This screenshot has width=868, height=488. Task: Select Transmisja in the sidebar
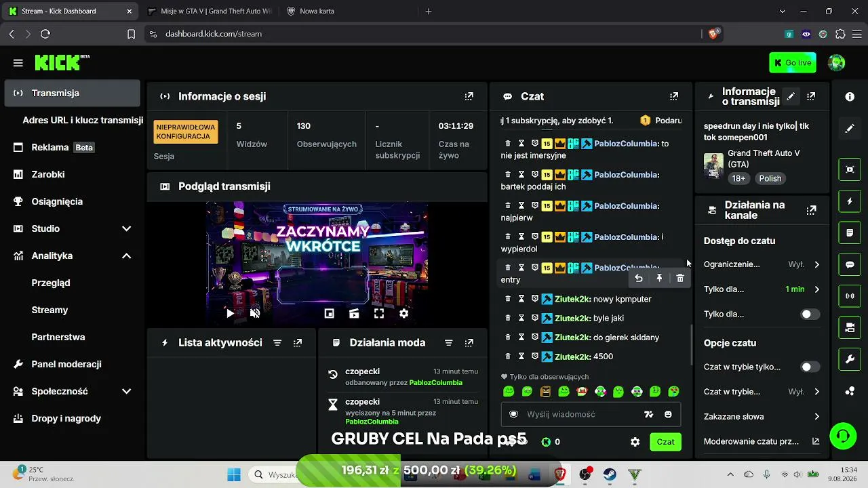73,93
